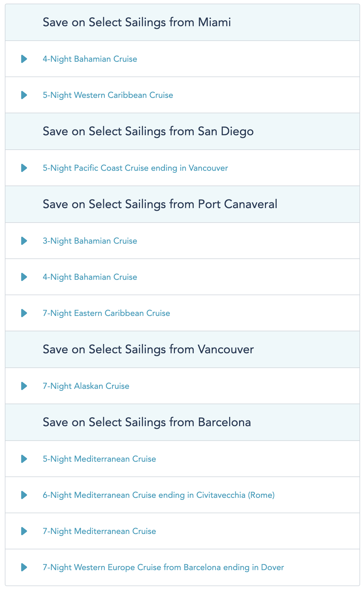Click triangle next to 7-Night Mediterranean Cruise
Image resolution: width=364 pixels, height=590 pixels.
coord(24,531)
